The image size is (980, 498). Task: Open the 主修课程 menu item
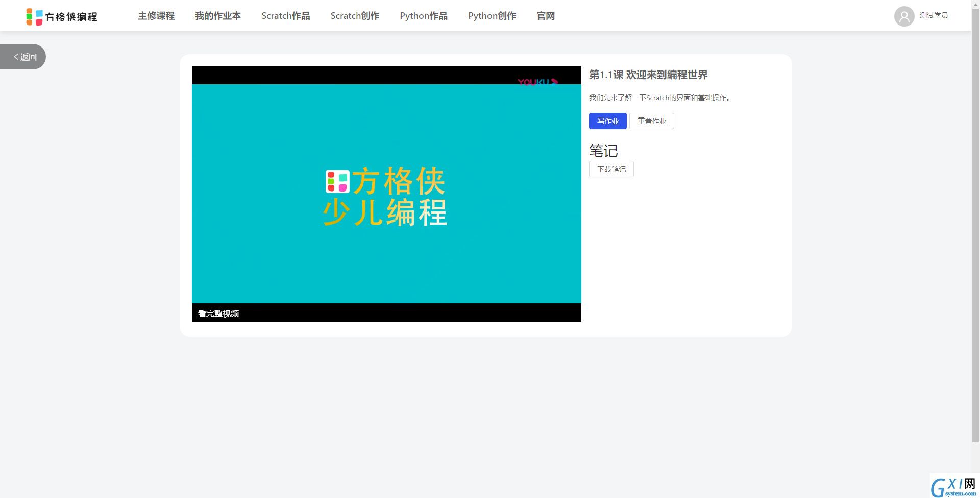tap(156, 16)
